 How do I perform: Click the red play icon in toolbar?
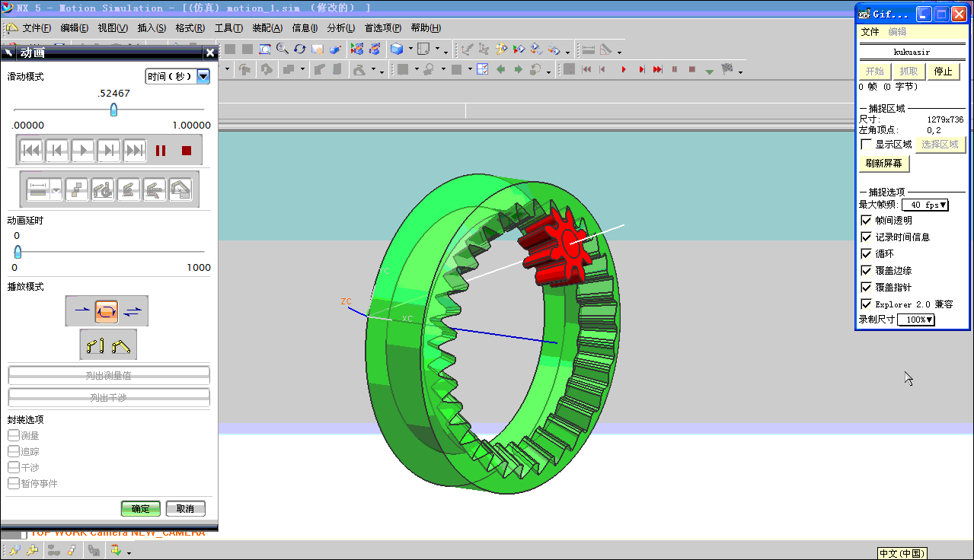623,69
